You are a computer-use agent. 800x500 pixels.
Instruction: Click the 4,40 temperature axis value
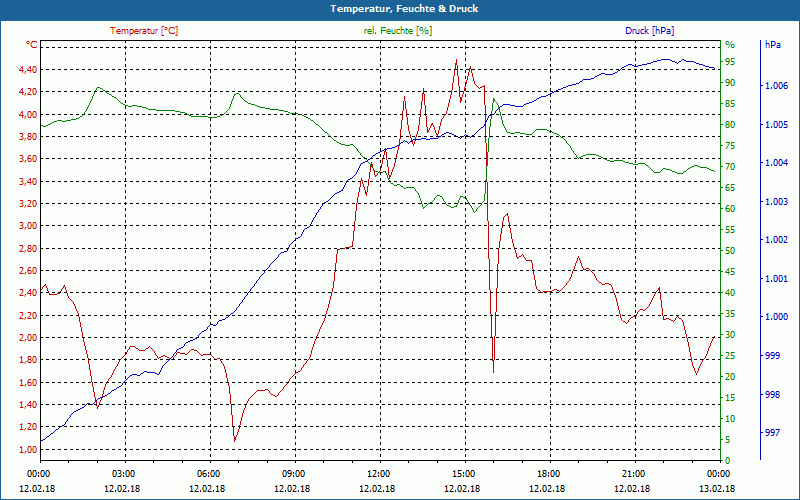tap(28, 69)
